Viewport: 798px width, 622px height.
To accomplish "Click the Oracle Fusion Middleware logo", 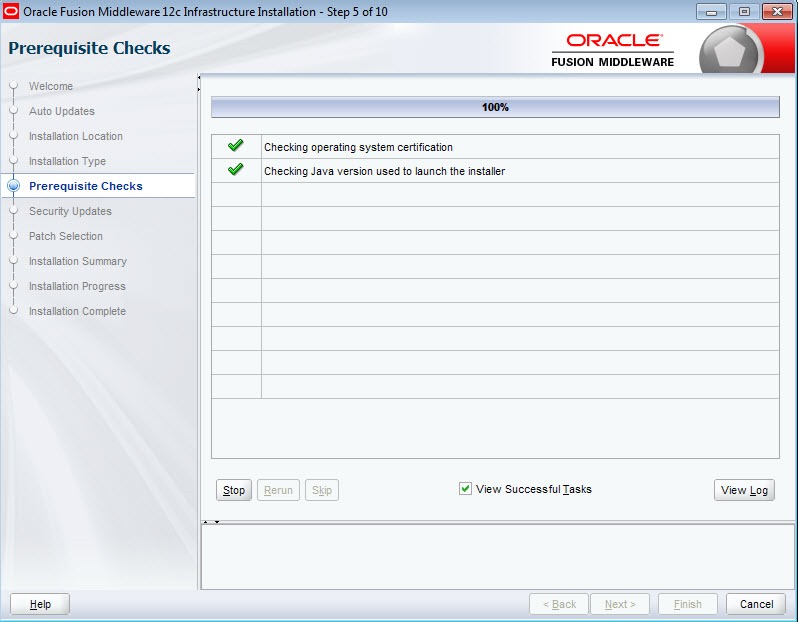I will (x=613, y=50).
